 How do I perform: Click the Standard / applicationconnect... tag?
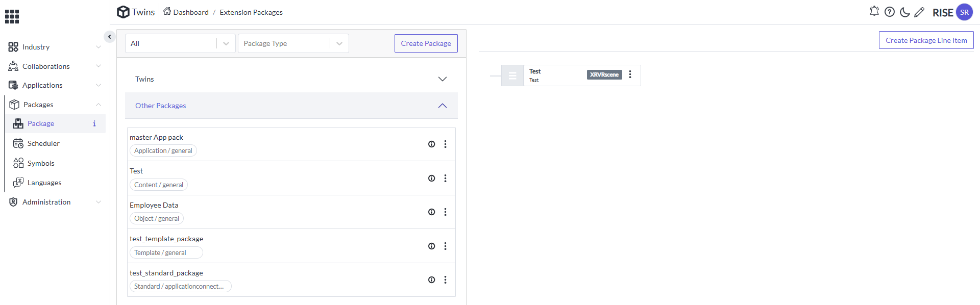click(x=181, y=286)
